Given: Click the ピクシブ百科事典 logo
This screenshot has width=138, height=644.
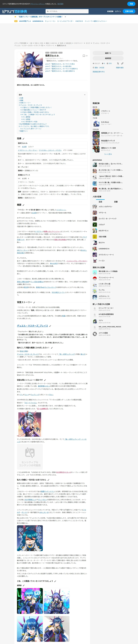Looking at the screenshot, I should point(15,11).
